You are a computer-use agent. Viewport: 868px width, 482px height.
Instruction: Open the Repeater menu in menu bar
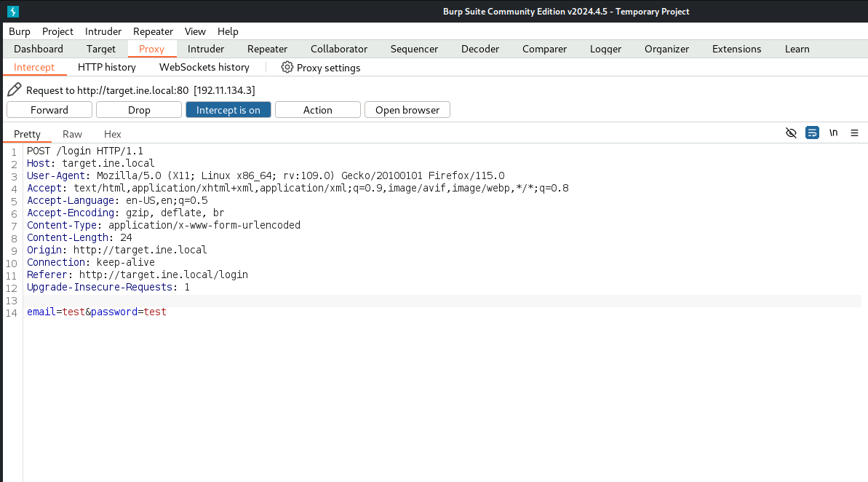tap(153, 31)
